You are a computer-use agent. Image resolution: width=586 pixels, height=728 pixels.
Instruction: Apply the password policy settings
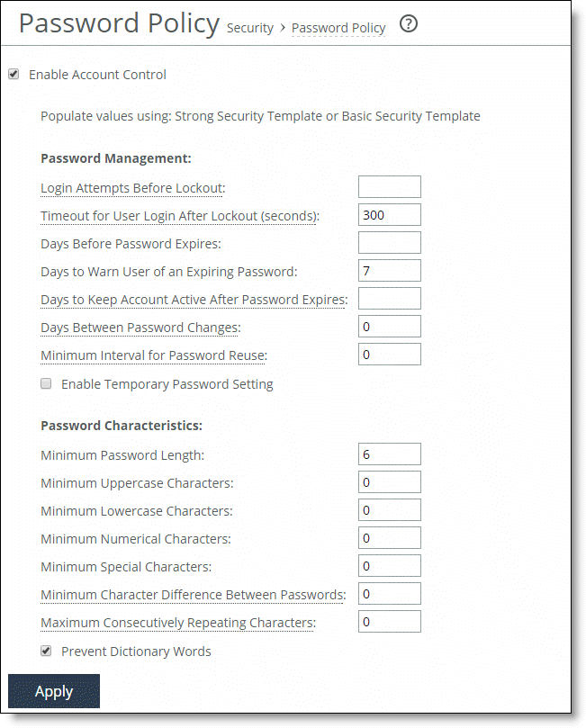[53, 691]
